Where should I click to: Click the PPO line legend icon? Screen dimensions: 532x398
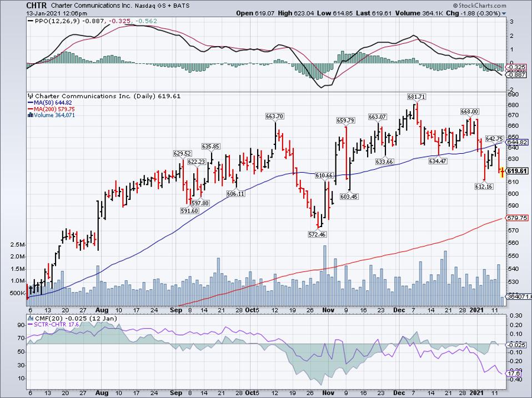pos(31,21)
